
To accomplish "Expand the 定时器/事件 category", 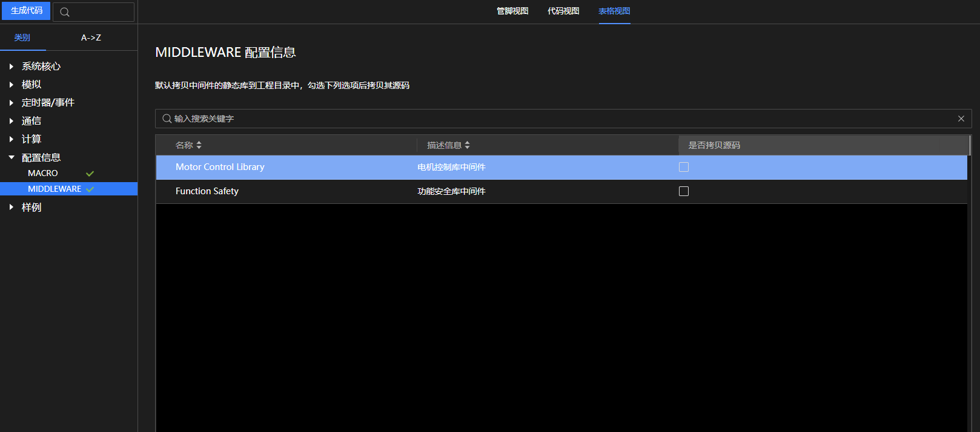I will coord(12,103).
